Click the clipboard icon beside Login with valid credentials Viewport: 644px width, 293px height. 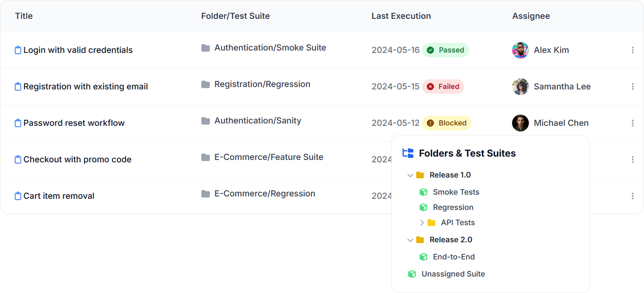[x=18, y=50]
